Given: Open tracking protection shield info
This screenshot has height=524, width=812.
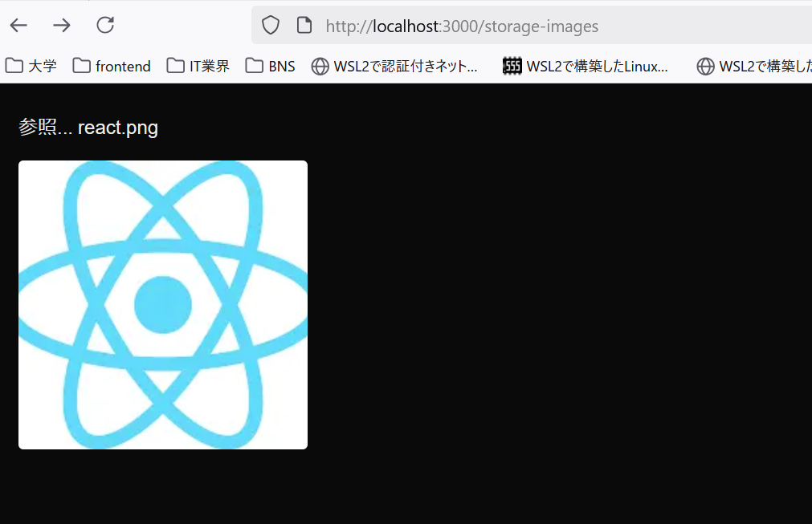Looking at the screenshot, I should click(x=271, y=26).
